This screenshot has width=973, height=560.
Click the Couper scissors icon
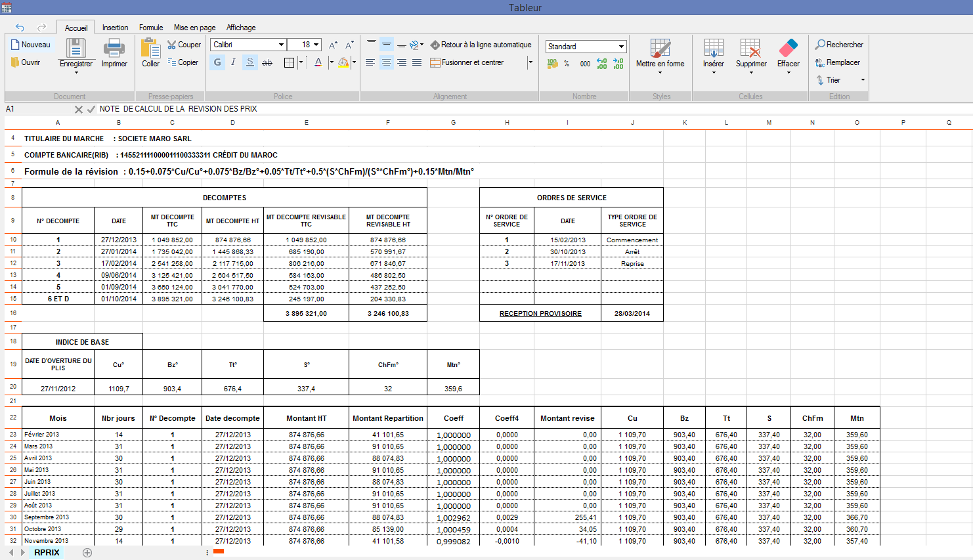(x=172, y=45)
